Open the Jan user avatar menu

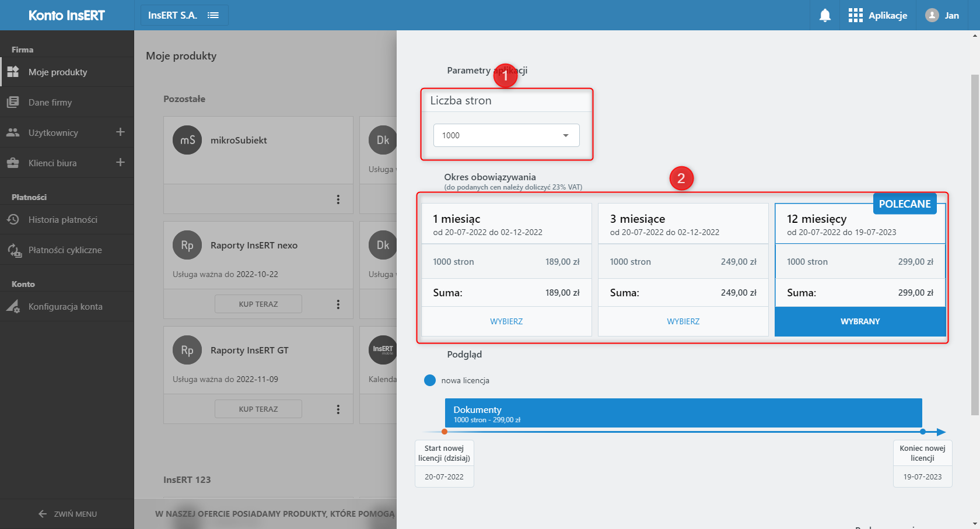point(932,15)
